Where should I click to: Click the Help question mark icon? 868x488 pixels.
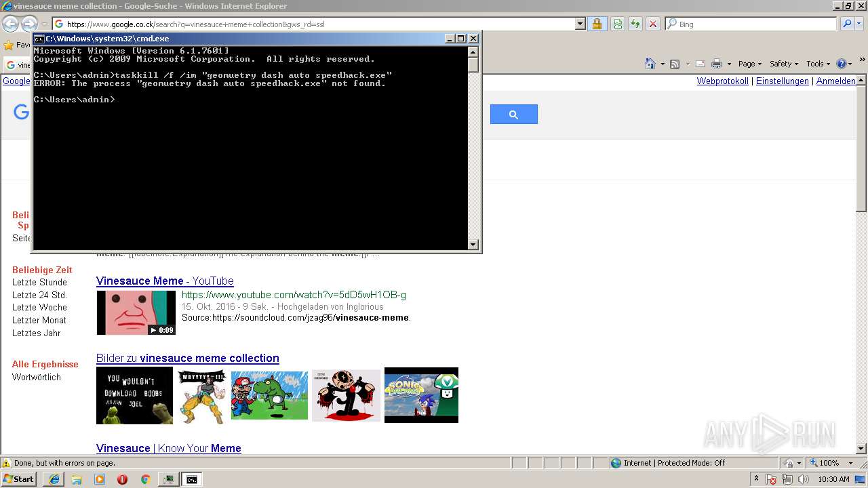pos(841,64)
